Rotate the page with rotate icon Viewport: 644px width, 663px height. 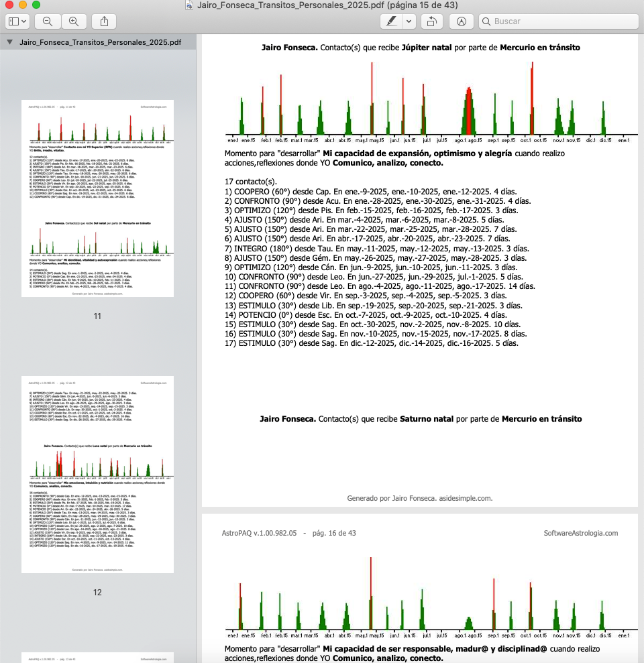point(431,21)
